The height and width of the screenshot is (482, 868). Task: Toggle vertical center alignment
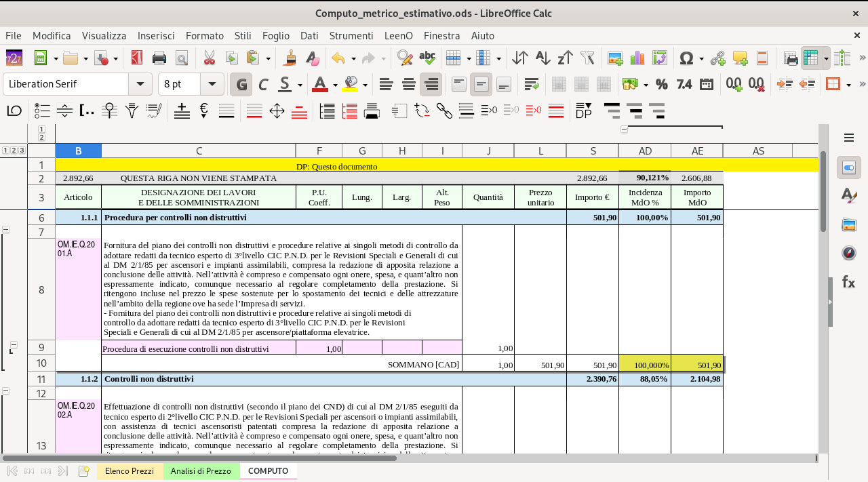481,85
